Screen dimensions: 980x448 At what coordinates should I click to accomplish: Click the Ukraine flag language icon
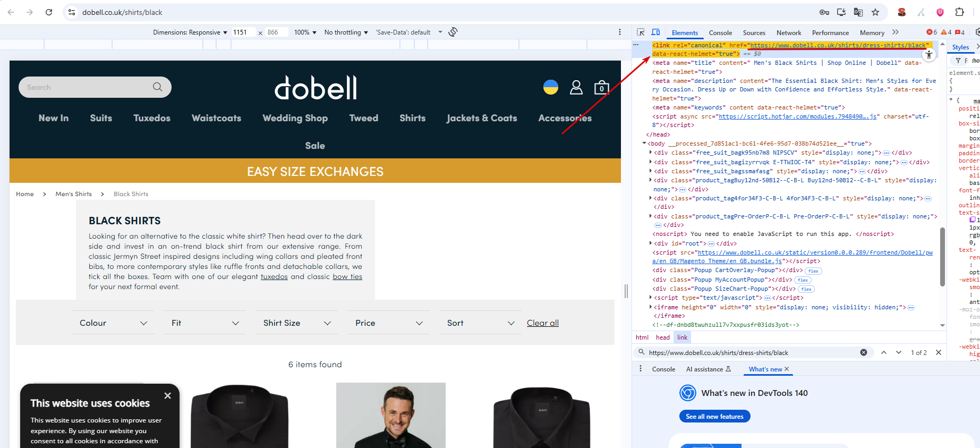click(551, 87)
